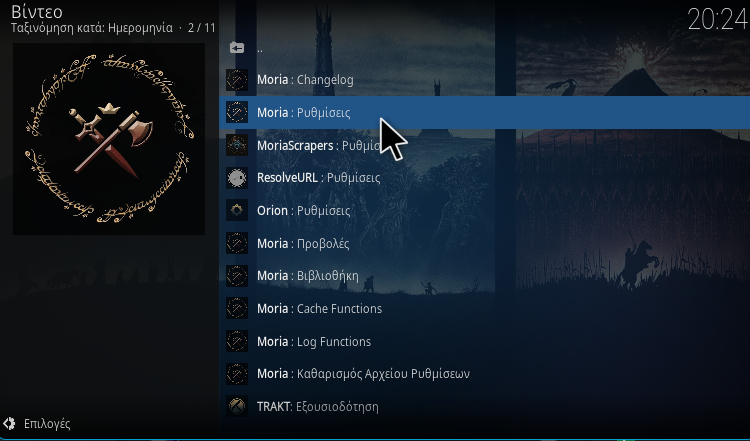Image resolution: width=750 pixels, height=441 pixels.
Task: Open TRAKT: Εξουσιοδότηση entry
Action: point(485,407)
